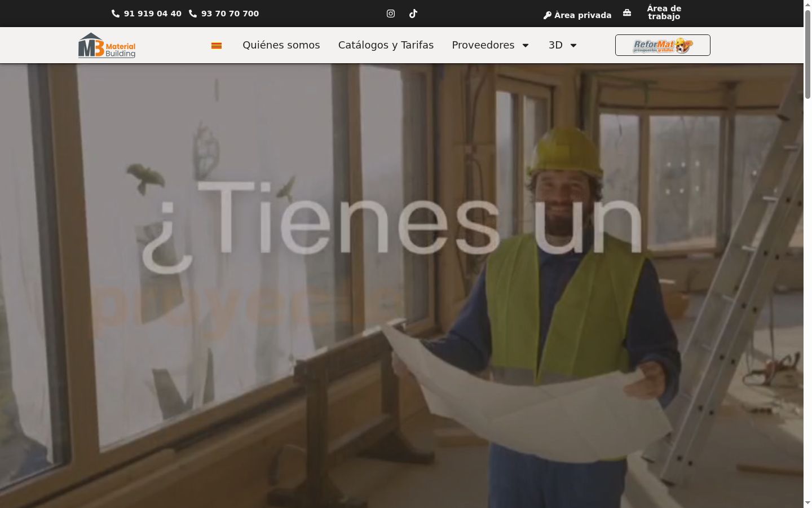The width and height of the screenshot is (812, 508).
Task: Go to Área de trabajo
Action: [664, 12]
